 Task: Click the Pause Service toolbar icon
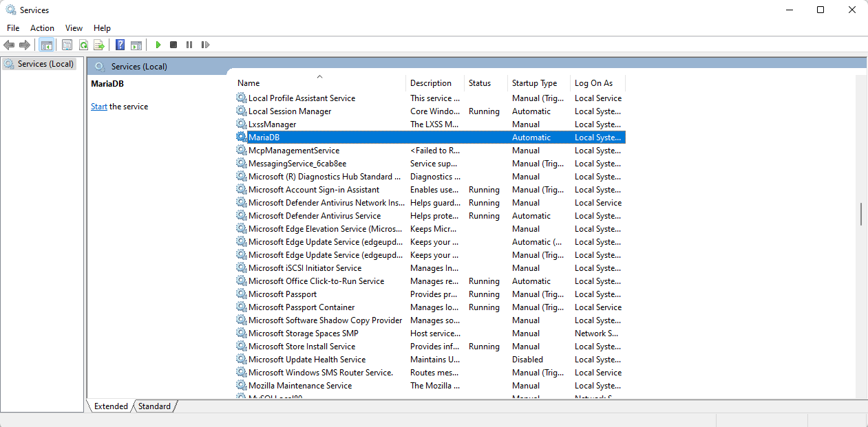(189, 45)
